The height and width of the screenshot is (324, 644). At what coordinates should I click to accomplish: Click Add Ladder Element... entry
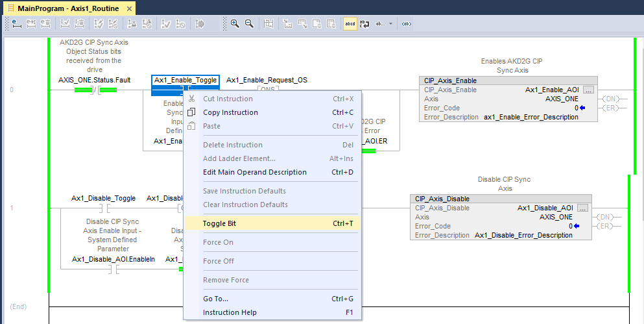pos(272,158)
